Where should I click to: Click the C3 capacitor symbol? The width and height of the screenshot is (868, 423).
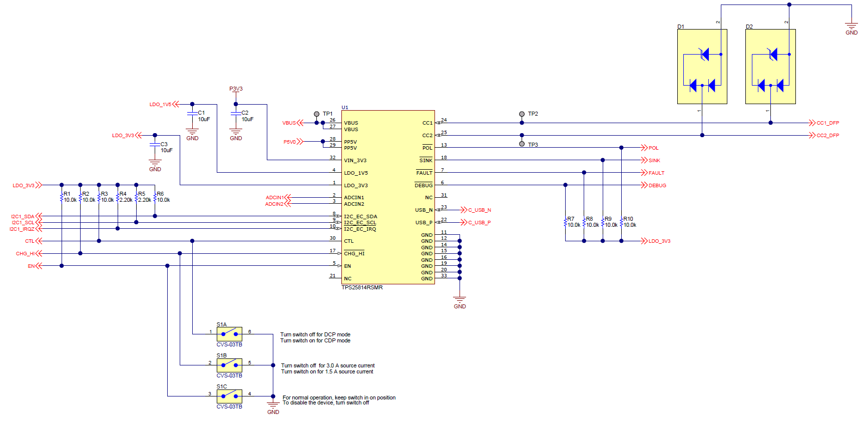155,145
